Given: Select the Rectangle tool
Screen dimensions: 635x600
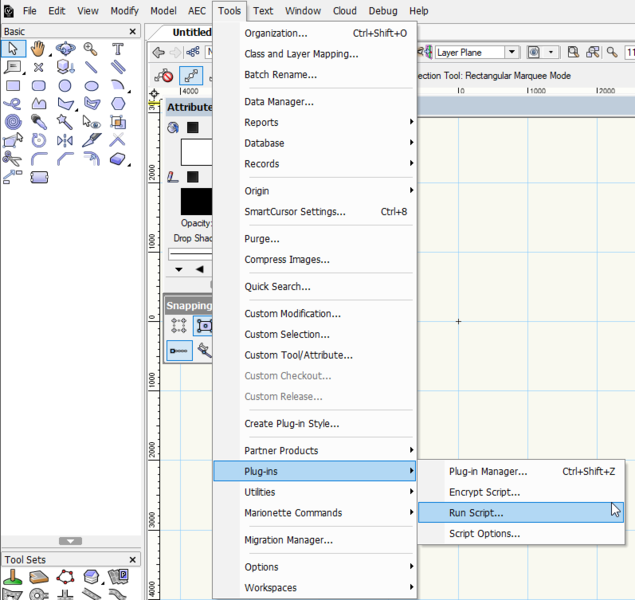Looking at the screenshot, I should click(x=13, y=86).
